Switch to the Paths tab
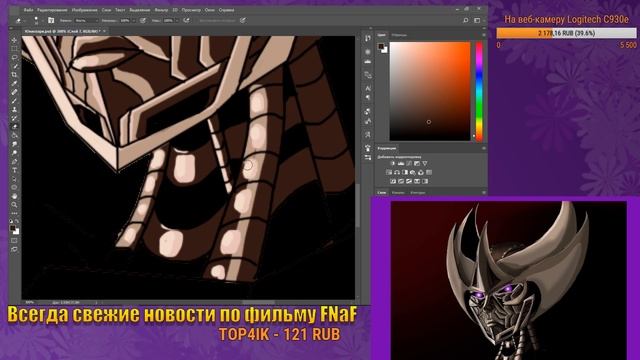 click(417, 192)
